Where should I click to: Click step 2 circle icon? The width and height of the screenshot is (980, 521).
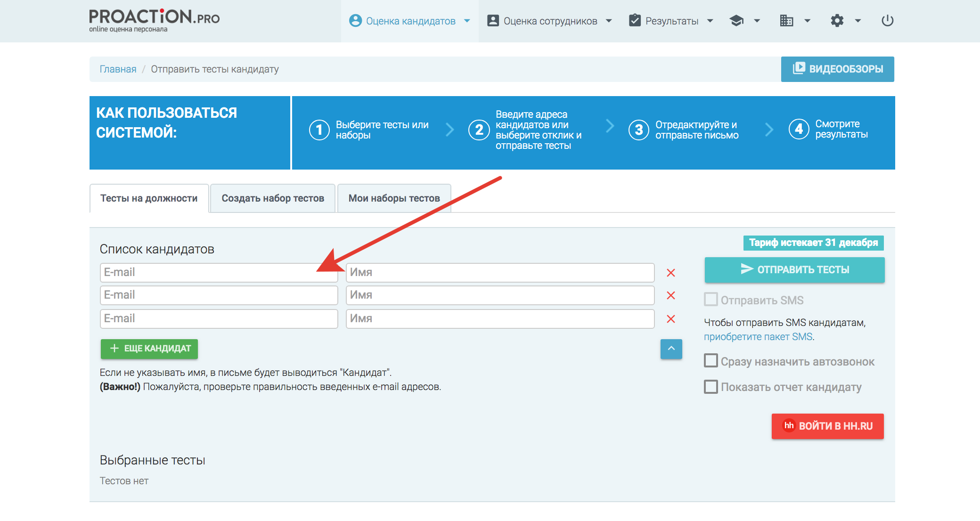tap(479, 130)
